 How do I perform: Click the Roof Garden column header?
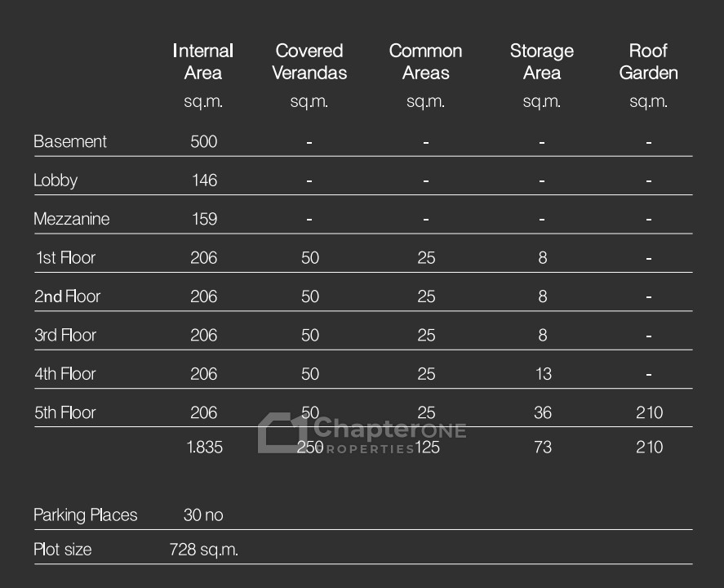648,62
